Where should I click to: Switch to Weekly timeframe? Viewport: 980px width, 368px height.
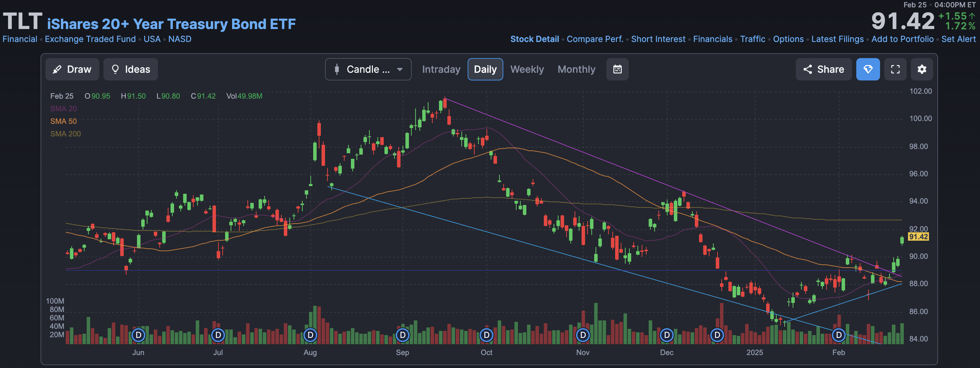pos(527,69)
